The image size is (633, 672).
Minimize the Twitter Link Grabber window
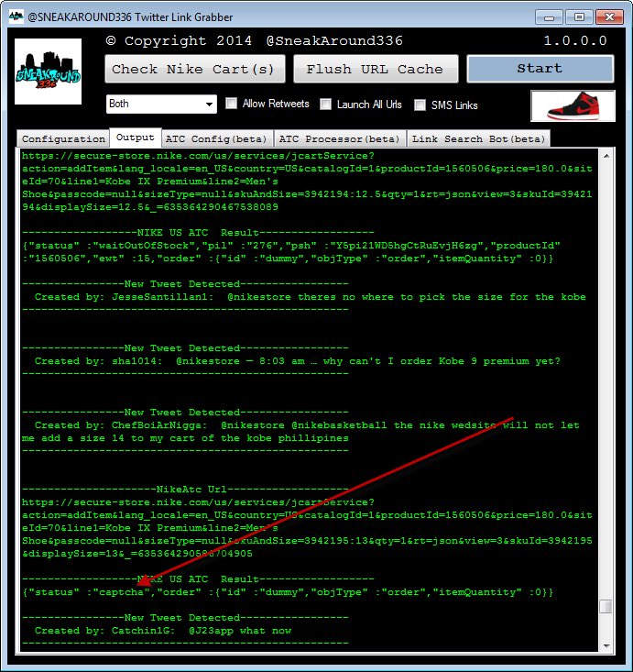pyautogui.click(x=549, y=17)
